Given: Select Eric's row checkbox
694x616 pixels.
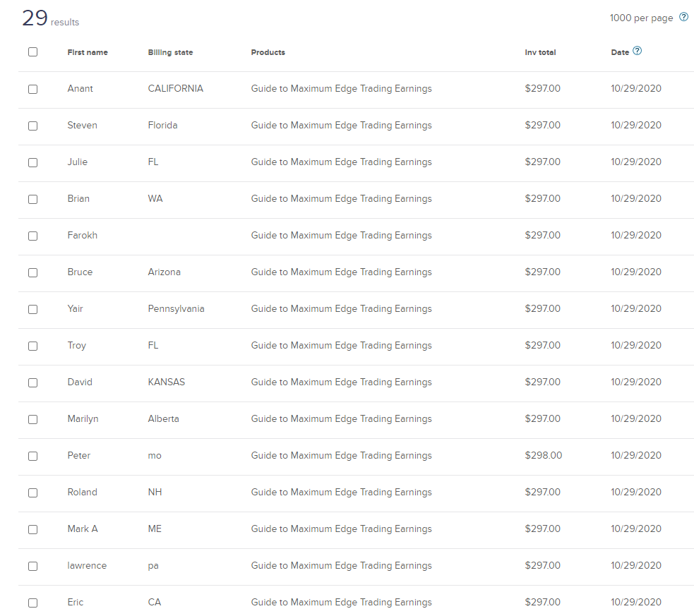Looking at the screenshot, I should pos(32,603).
